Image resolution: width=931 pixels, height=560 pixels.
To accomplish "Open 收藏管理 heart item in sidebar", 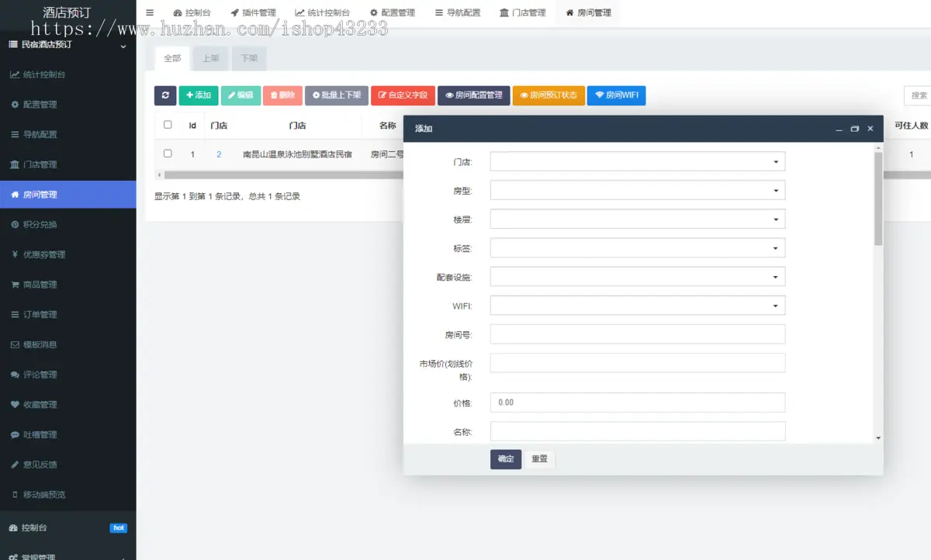I will coord(40,405).
